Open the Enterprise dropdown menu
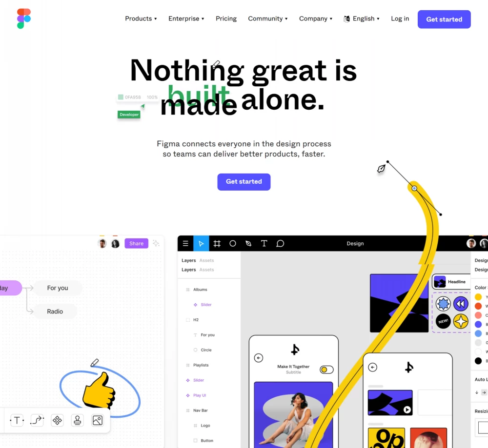488x448 pixels. (186, 19)
